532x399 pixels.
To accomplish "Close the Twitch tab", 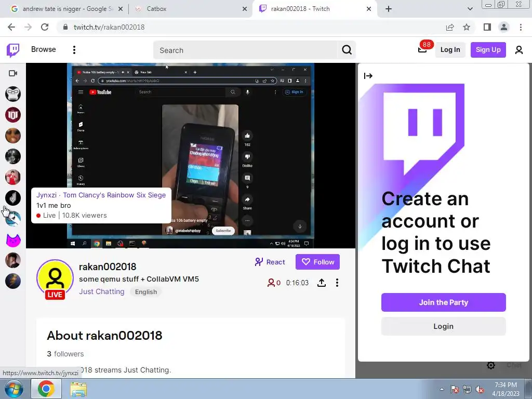I will click(x=369, y=9).
